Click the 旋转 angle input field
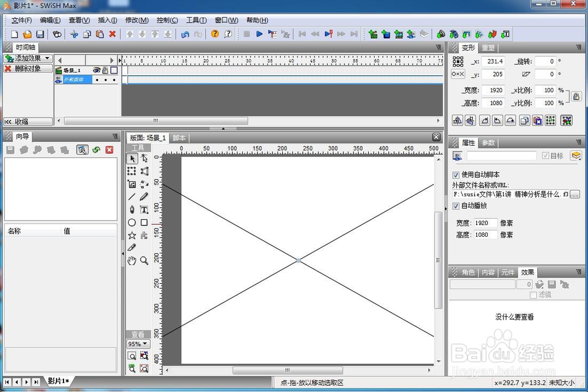This screenshot has height=392, width=588. tap(546, 62)
